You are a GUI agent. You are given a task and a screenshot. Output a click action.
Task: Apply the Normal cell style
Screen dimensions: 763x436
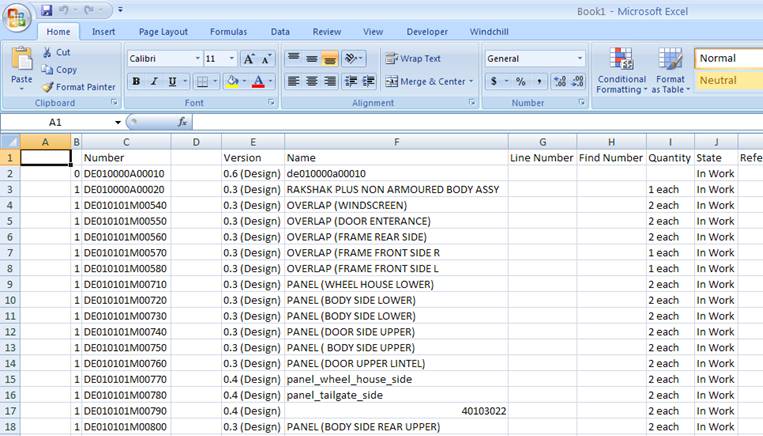[728, 58]
